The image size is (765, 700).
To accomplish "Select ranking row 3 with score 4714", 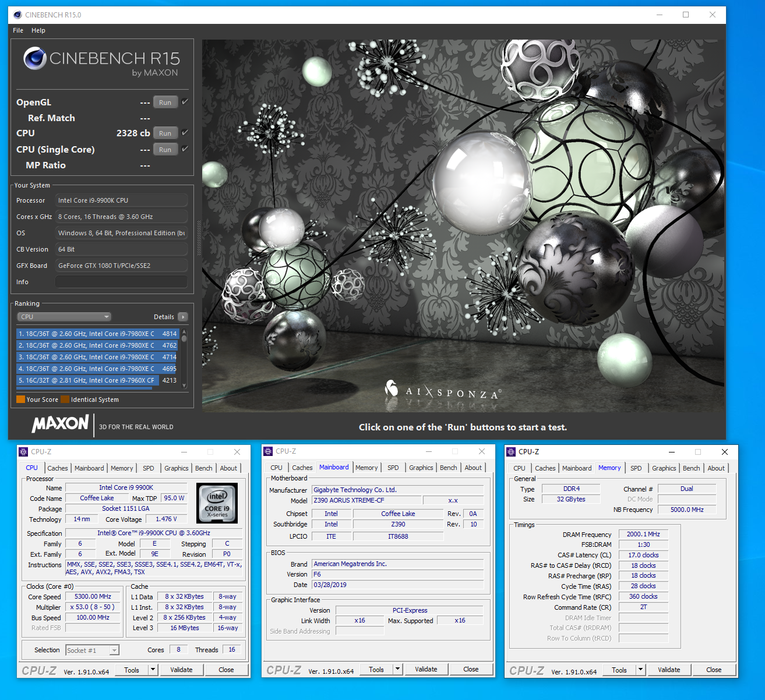I will coord(97,357).
